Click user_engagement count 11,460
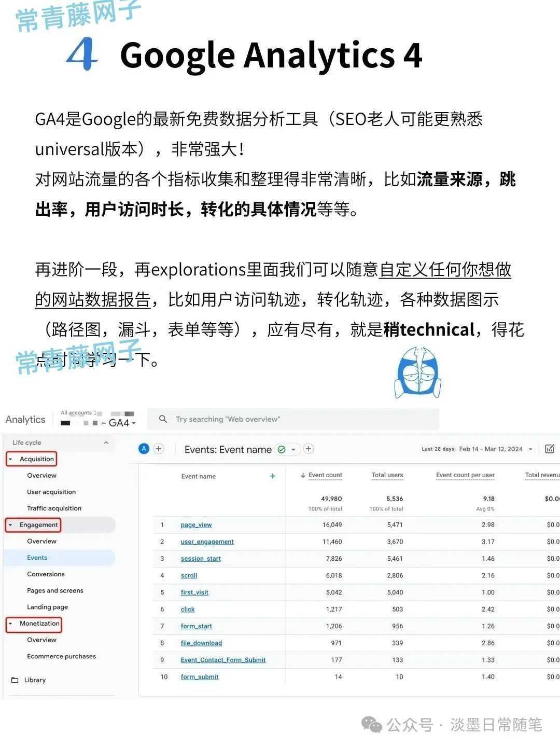This screenshot has width=560, height=747. tap(332, 542)
